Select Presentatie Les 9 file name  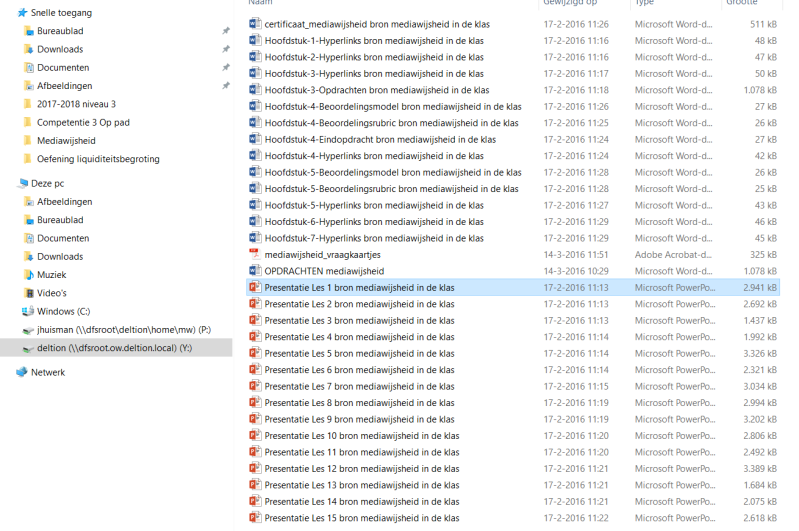click(x=359, y=419)
